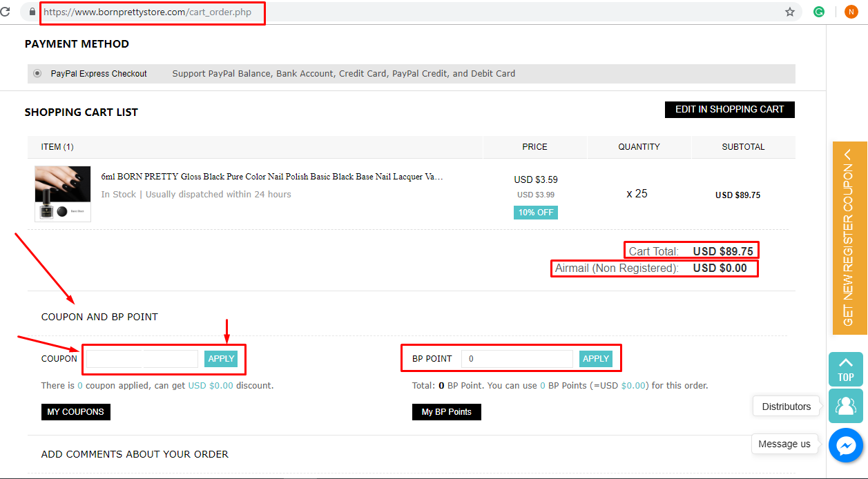
Task: Open the Grammarly extension icon
Action: (819, 12)
